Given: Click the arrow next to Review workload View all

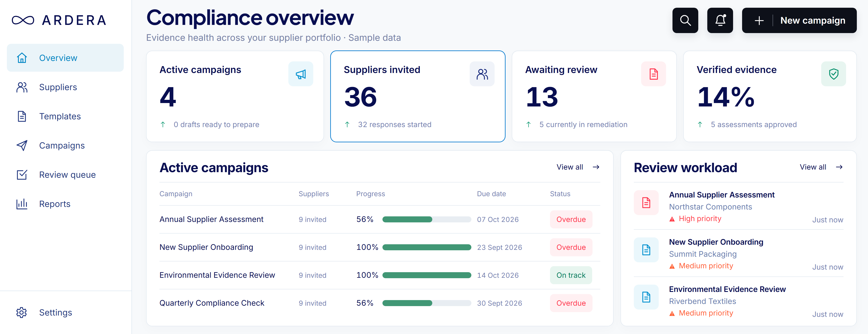Looking at the screenshot, I should (x=839, y=167).
